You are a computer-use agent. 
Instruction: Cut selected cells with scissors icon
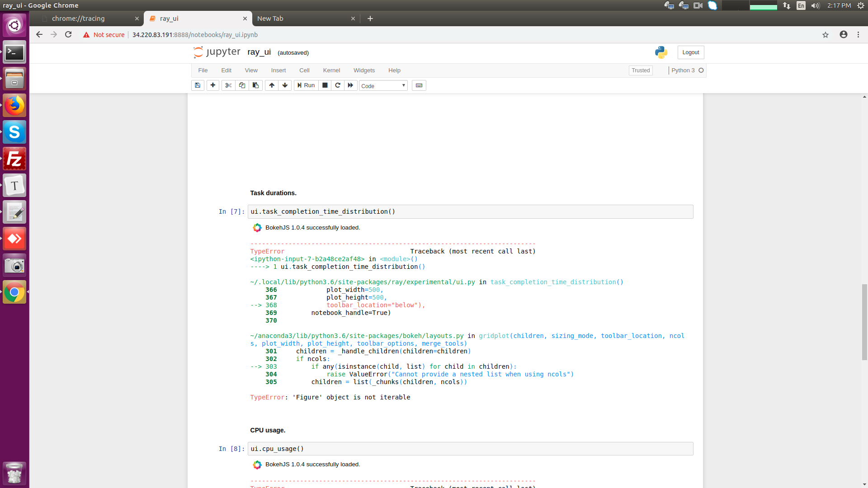(228, 85)
